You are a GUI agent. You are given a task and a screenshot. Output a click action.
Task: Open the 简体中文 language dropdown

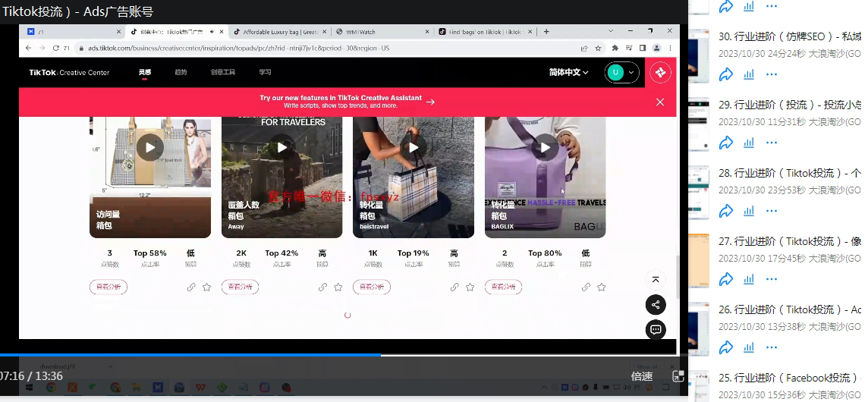[x=568, y=73]
